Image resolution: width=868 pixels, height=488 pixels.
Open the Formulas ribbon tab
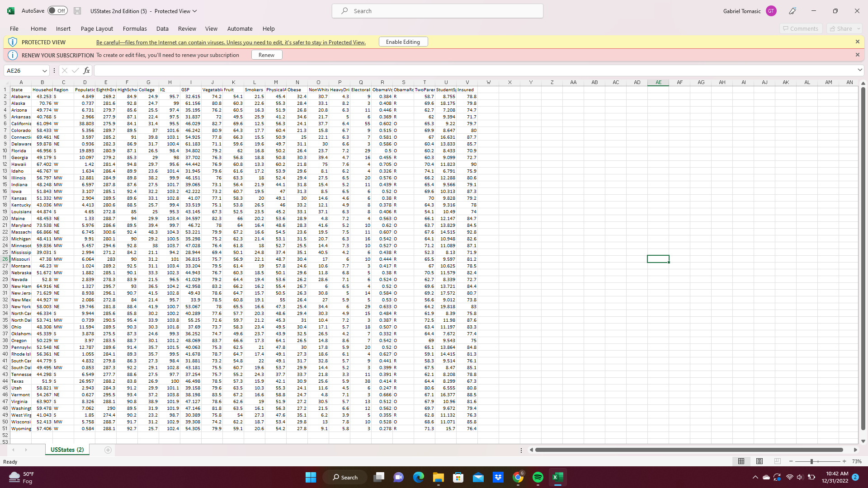tap(135, 28)
